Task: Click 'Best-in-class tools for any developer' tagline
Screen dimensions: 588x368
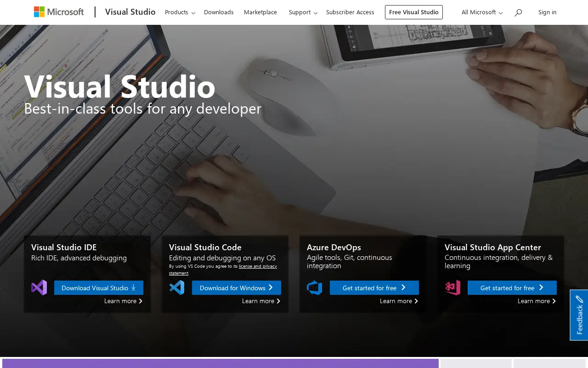Action: [x=142, y=109]
